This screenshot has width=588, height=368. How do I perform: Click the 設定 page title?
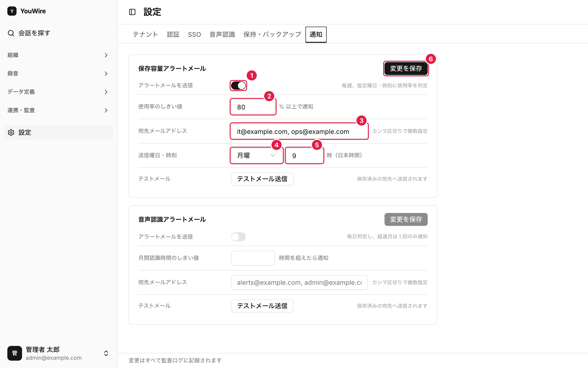152,12
